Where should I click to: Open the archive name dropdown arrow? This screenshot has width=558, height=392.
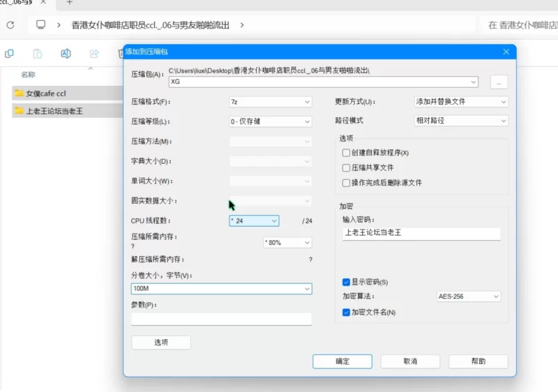pyautogui.click(x=474, y=82)
